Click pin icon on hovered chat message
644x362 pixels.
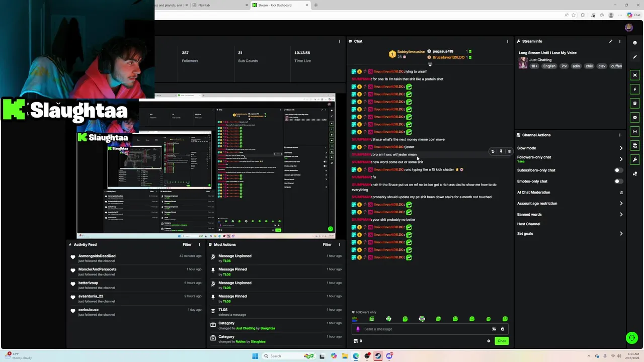(x=501, y=151)
